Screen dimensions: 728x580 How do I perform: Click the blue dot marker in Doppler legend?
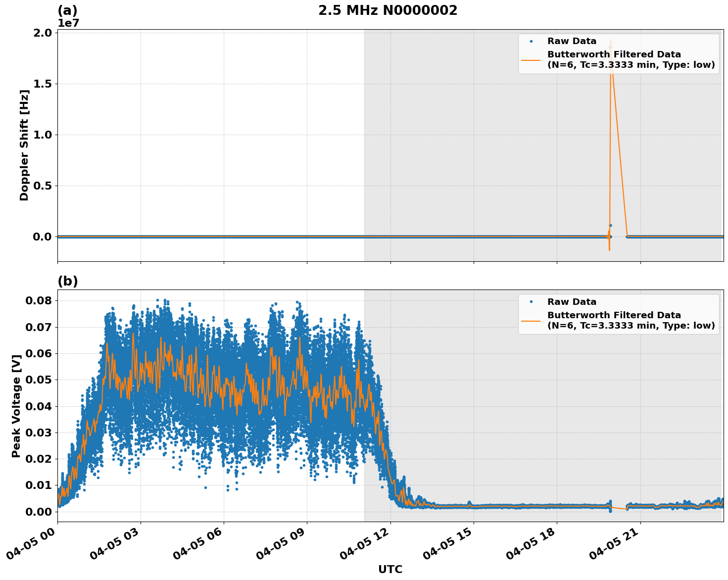point(531,41)
